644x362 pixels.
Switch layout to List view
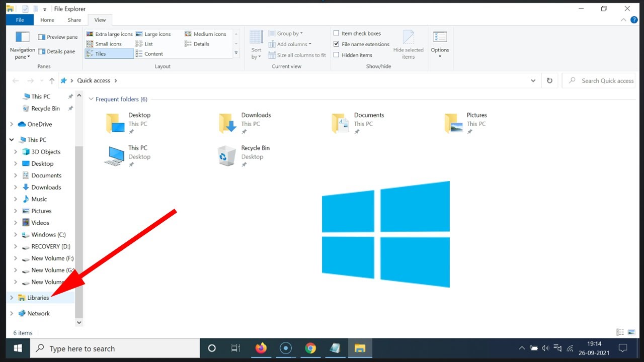(x=144, y=44)
